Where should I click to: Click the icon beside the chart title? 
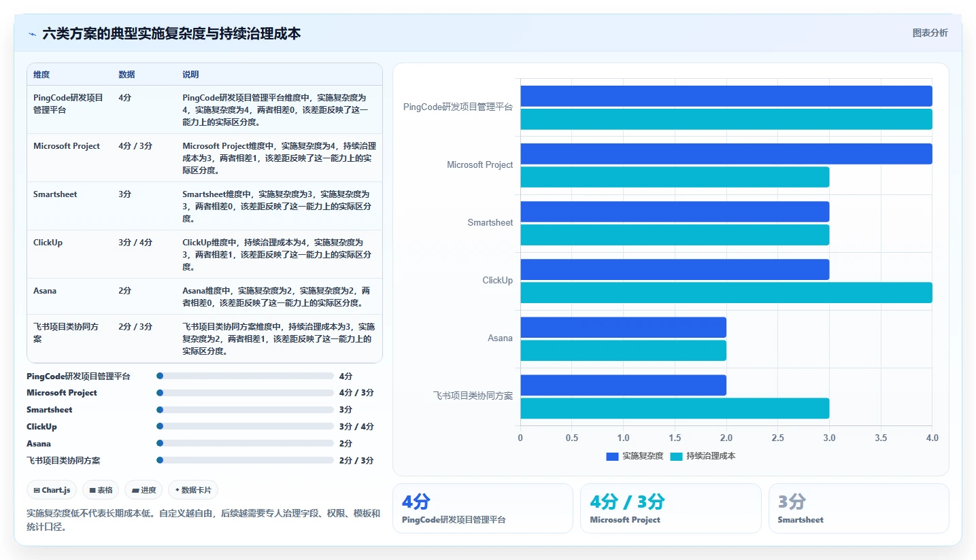pyautogui.click(x=32, y=34)
